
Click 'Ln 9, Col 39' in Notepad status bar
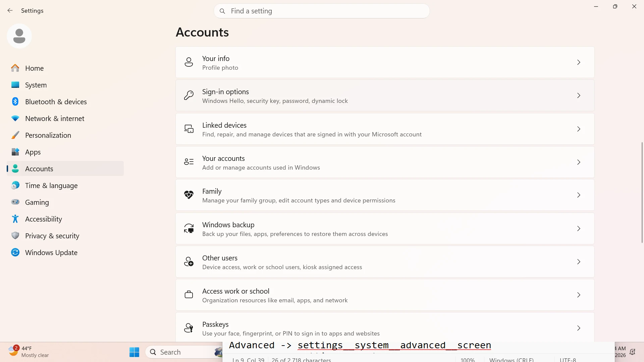(x=248, y=360)
